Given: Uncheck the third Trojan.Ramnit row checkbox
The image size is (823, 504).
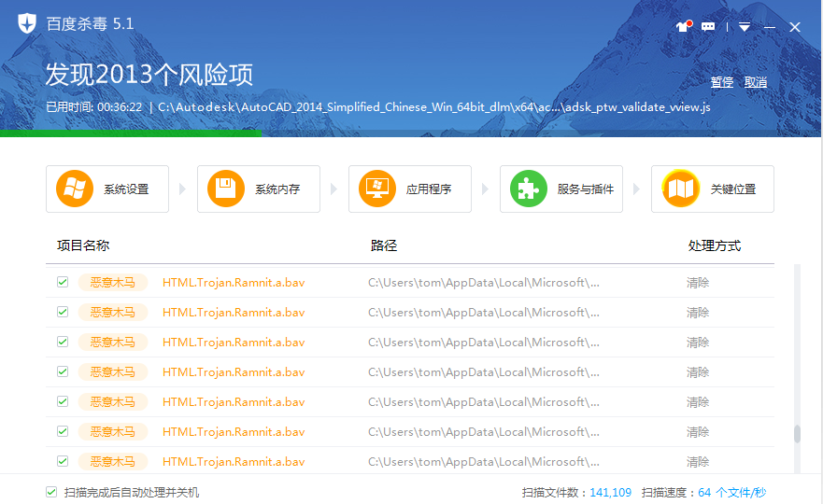Looking at the screenshot, I should tap(63, 342).
